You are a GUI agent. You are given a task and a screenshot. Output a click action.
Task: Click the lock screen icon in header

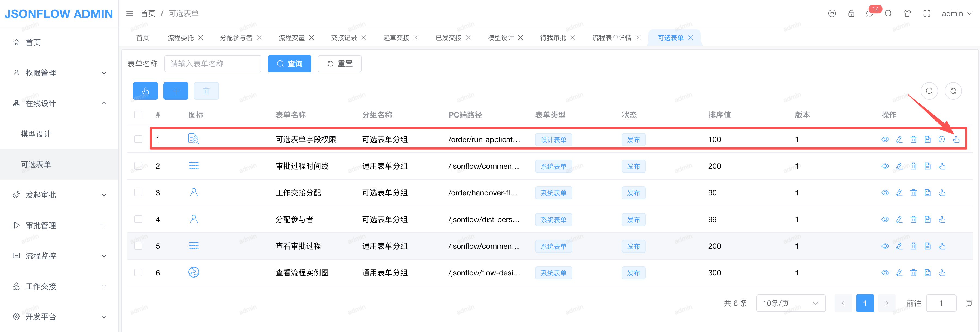pyautogui.click(x=851, y=14)
